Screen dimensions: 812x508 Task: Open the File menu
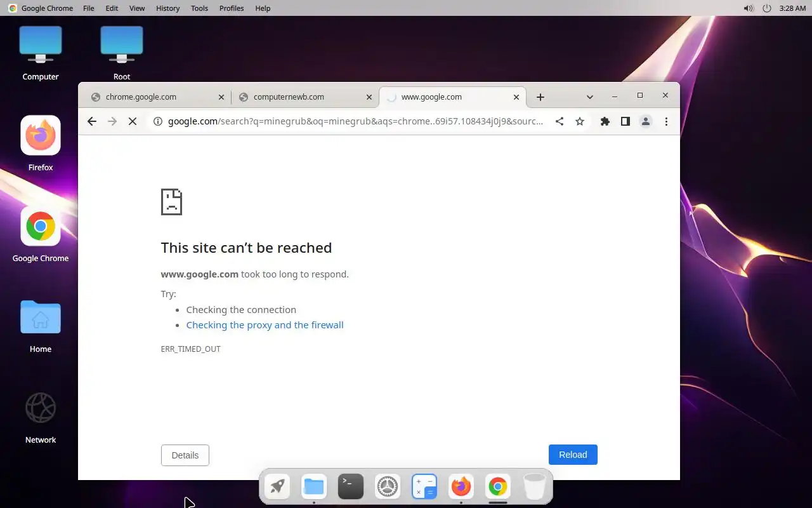click(x=89, y=8)
